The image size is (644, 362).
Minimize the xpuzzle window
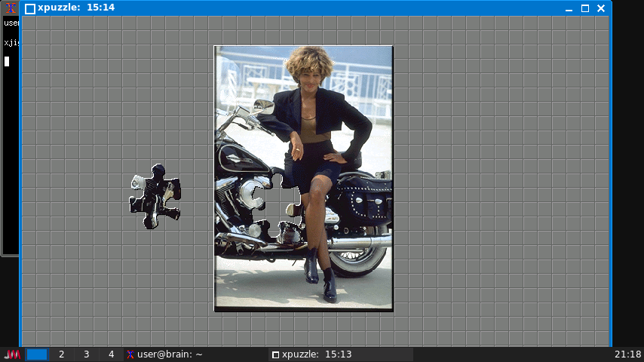click(569, 8)
